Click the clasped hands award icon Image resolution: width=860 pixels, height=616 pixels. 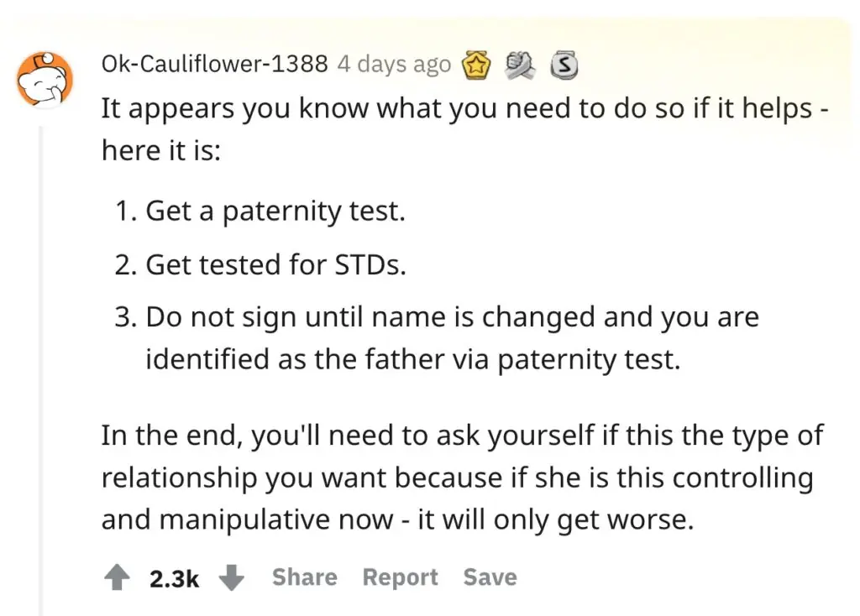521,65
